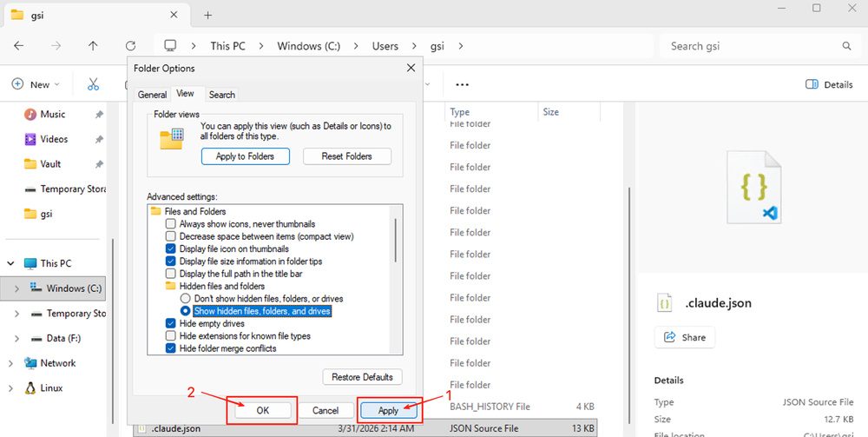
Task: Click the Apply button
Action: tap(388, 410)
